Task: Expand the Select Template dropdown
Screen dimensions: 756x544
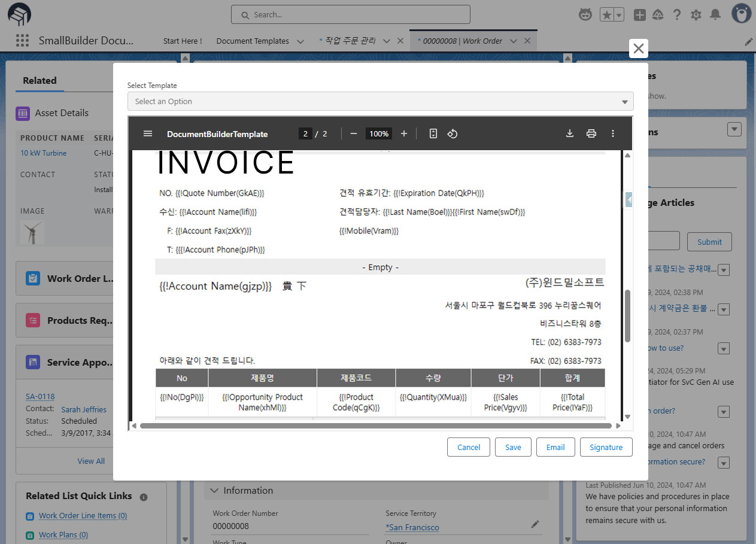Action: (x=380, y=102)
